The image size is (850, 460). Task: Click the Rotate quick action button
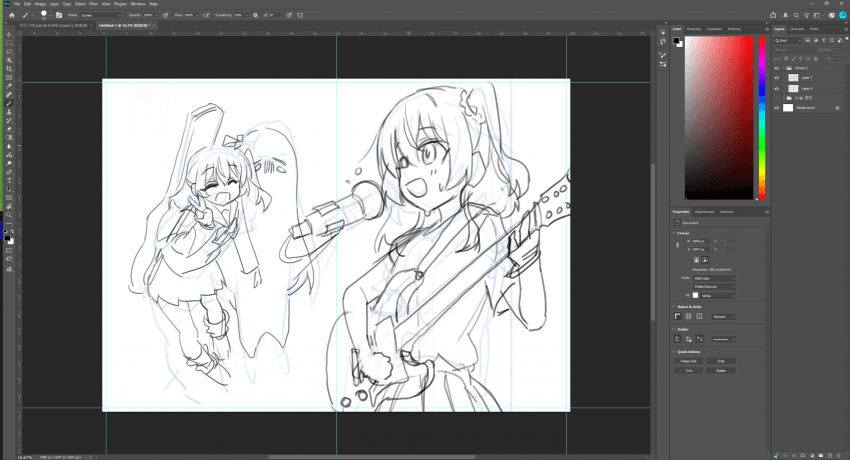point(721,371)
